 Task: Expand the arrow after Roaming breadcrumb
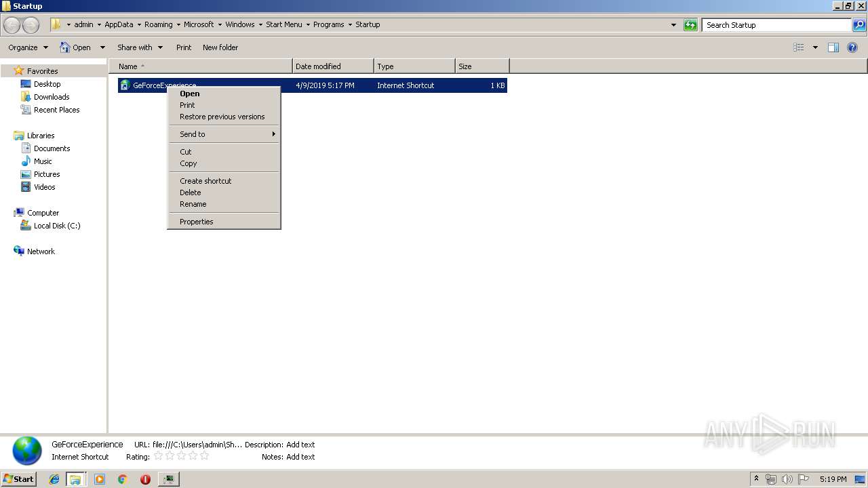179,25
